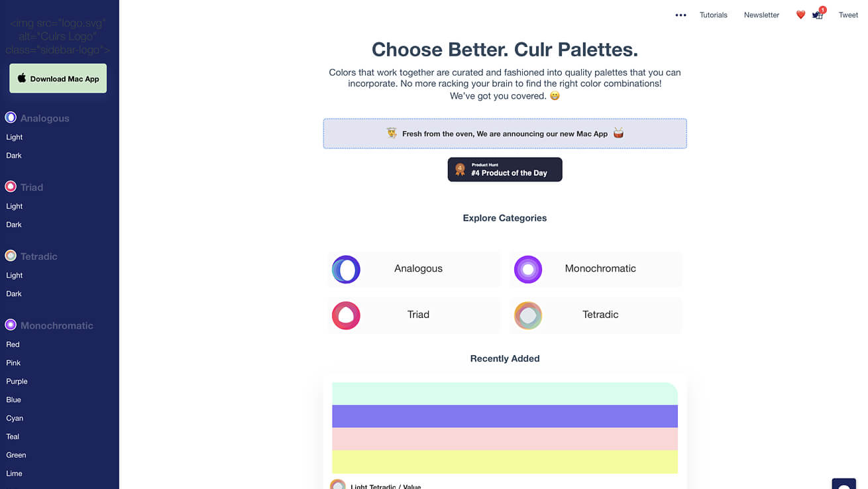This screenshot has width=868, height=489.
Task: Go to the Newsletter page
Action: click(x=761, y=15)
